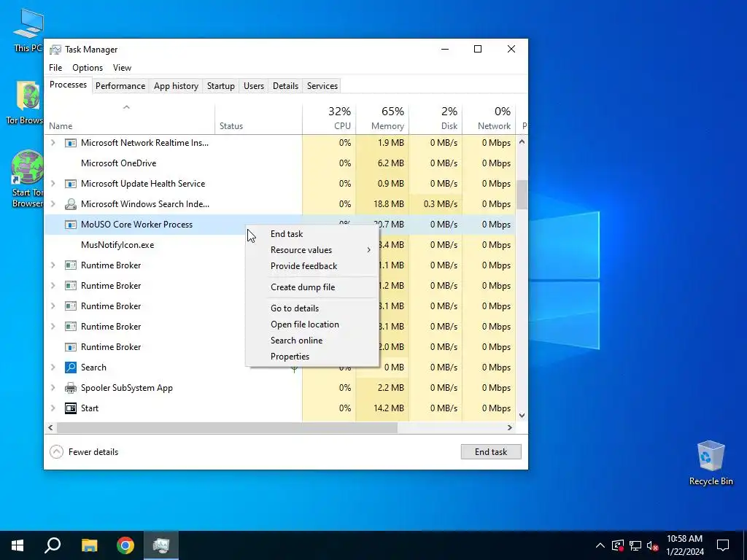Select the MusNotifyIcon.exe process row
The height and width of the screenshot is (560, 747).
(280, 245)
